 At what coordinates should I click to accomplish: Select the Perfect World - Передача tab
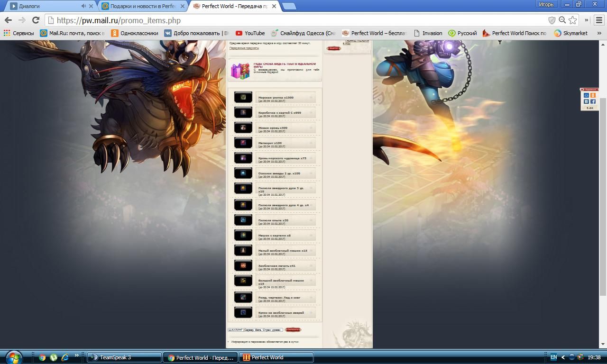click(235, 6)
